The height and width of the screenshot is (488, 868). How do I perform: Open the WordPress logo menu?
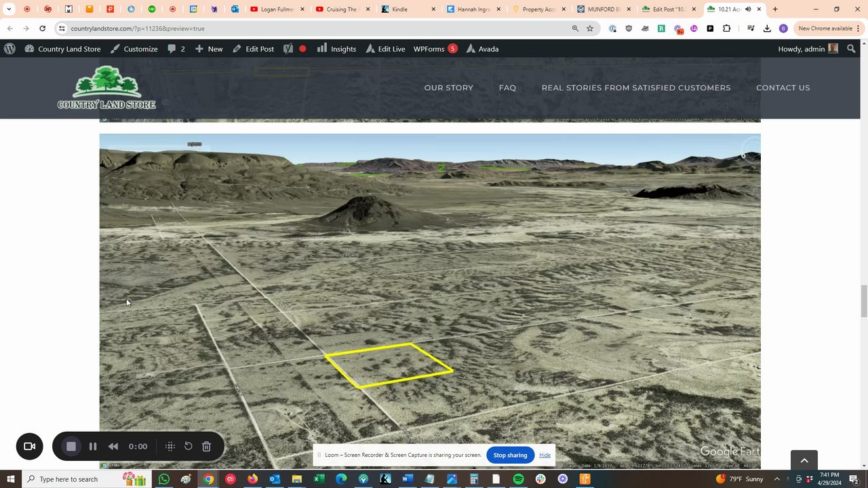(x=9, y=49)
